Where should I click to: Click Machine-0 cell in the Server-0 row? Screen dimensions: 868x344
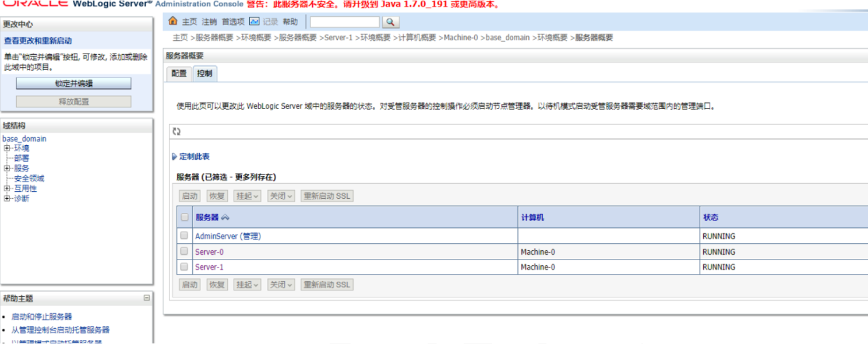tap(538, 252)
